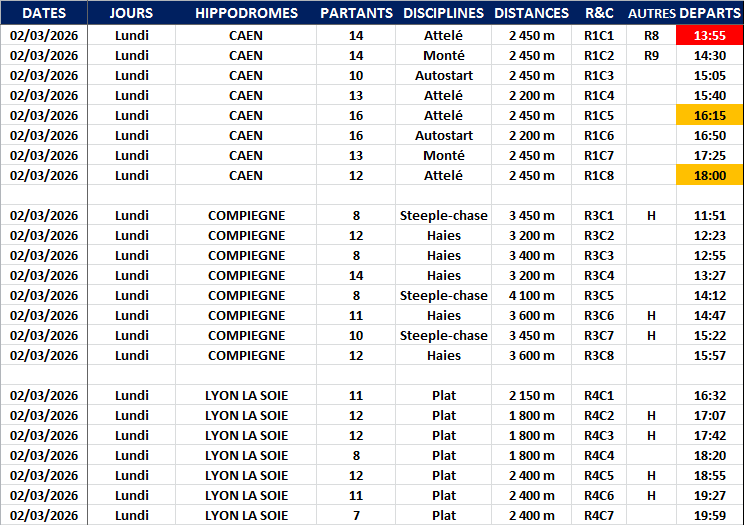Image resolution: width=744 pixels, height=525 pixels.
Task: Select the orange 18:00 departure cell
Action: click(x=709, y=175)
